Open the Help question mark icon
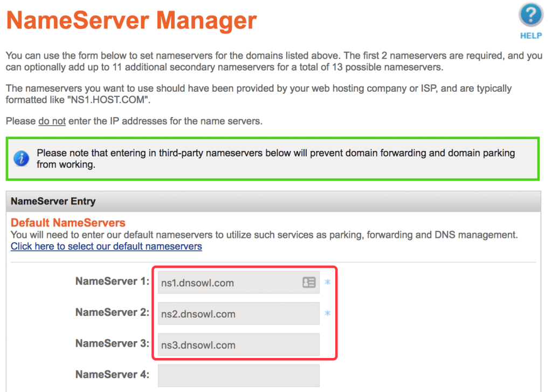 click(x=530, y=15)
